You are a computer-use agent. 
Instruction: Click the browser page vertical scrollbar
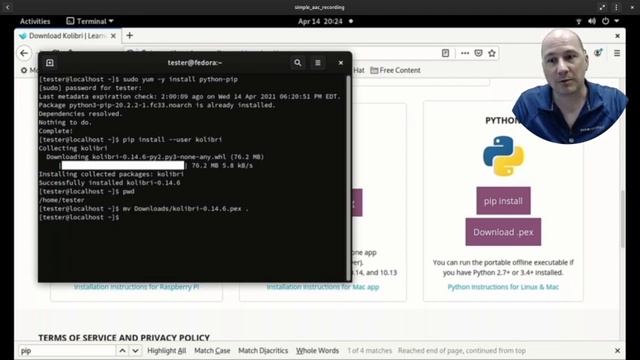[x=622, y=218]
